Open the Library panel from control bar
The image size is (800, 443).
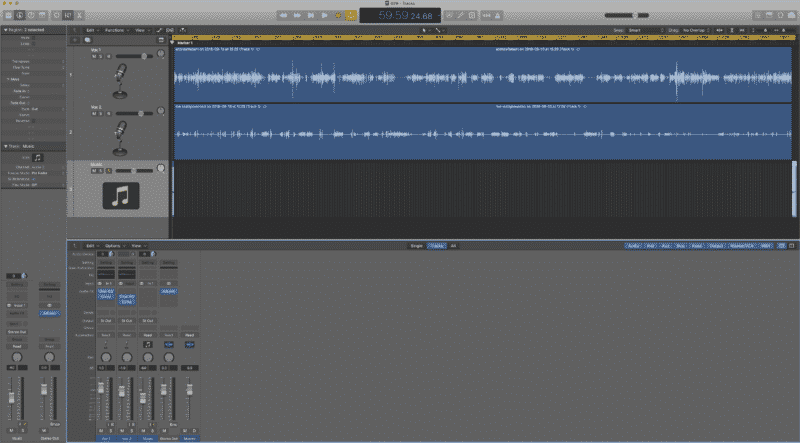click(x=9, y=15)
